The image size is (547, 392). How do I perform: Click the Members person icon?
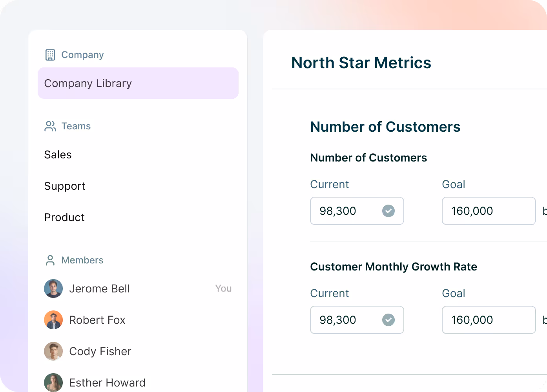point(50,260)
